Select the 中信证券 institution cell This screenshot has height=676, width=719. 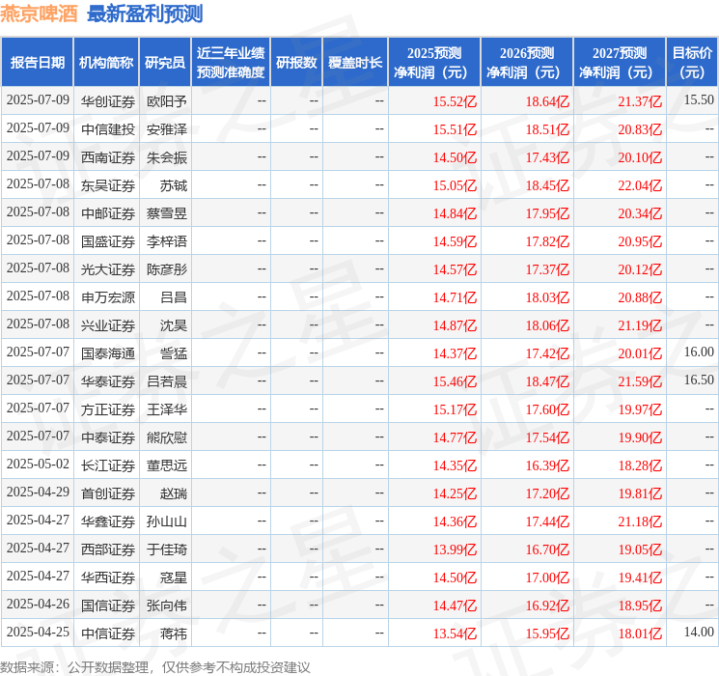[108, 633]
